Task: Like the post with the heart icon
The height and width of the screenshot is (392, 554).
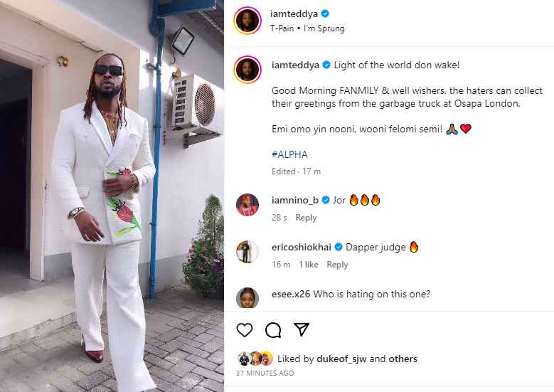Action: (x=245, y=330)
